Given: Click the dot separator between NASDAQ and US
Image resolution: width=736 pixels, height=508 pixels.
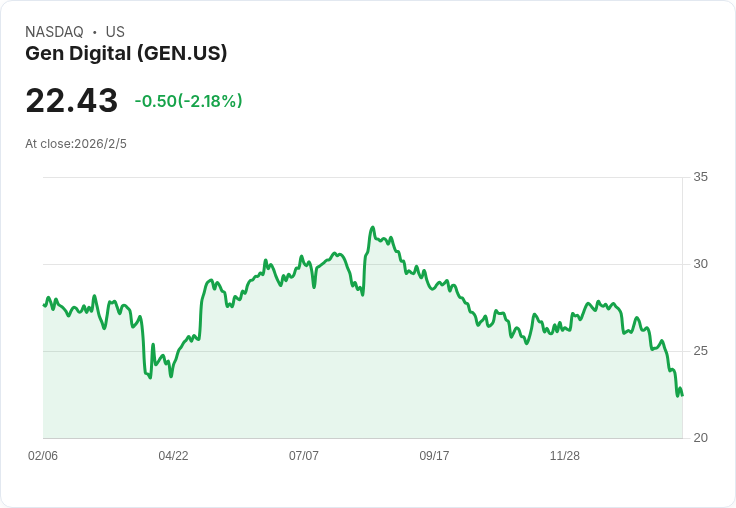Looking at the screenshot, I should [94, 32].
